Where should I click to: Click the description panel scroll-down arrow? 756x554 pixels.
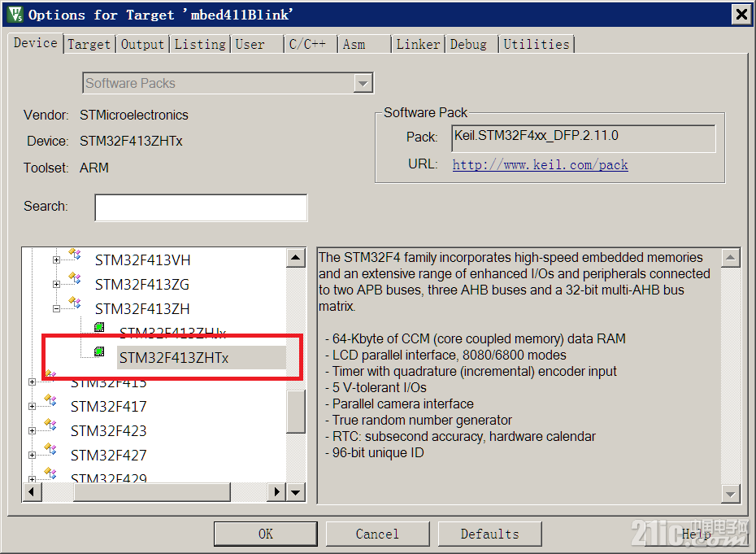coord(731,494)
